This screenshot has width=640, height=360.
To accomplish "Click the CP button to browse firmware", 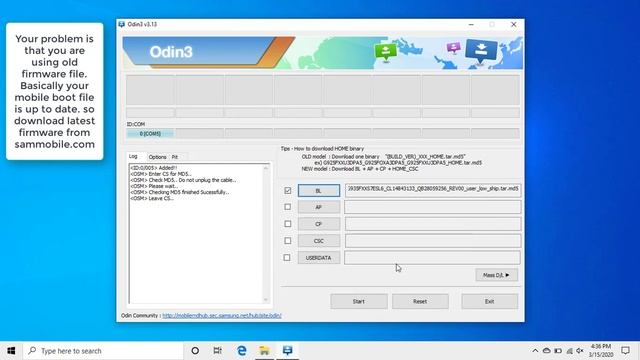I will click(x=319, y=224).
